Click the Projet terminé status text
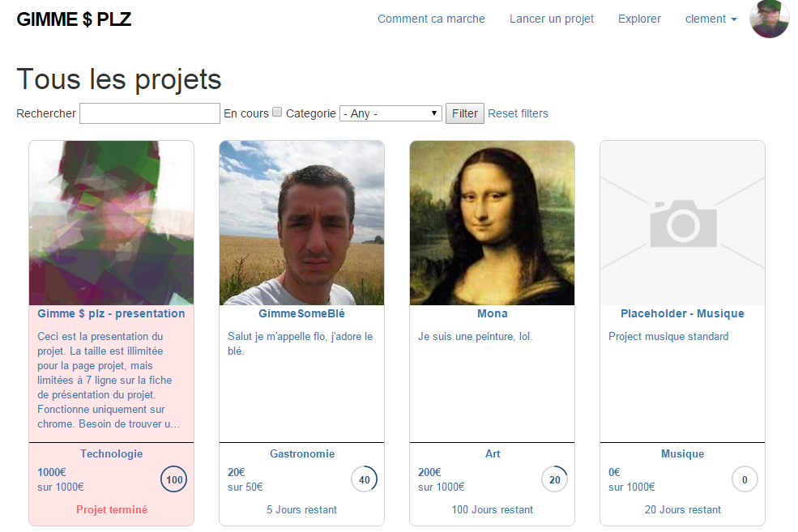 [x=112, y=509]
